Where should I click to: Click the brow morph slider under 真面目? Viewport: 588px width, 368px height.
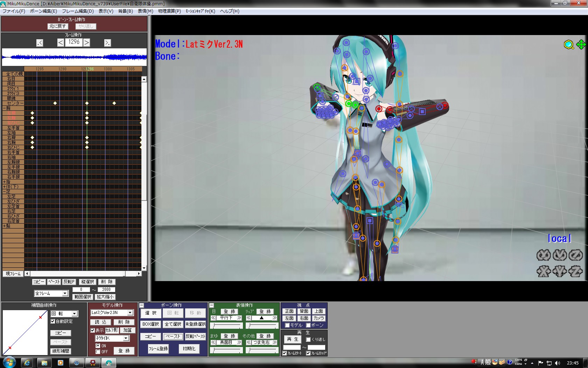226,350
